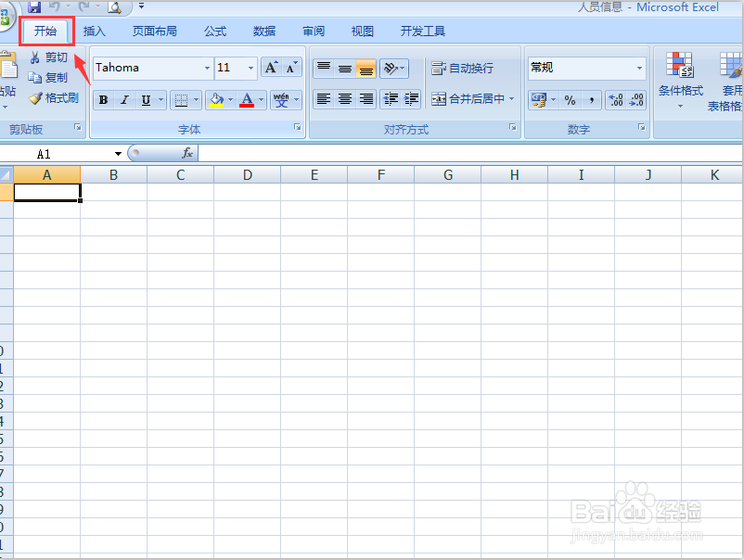Open the font color dropdown arrow

pyautogui.click(x=261, y=99)
